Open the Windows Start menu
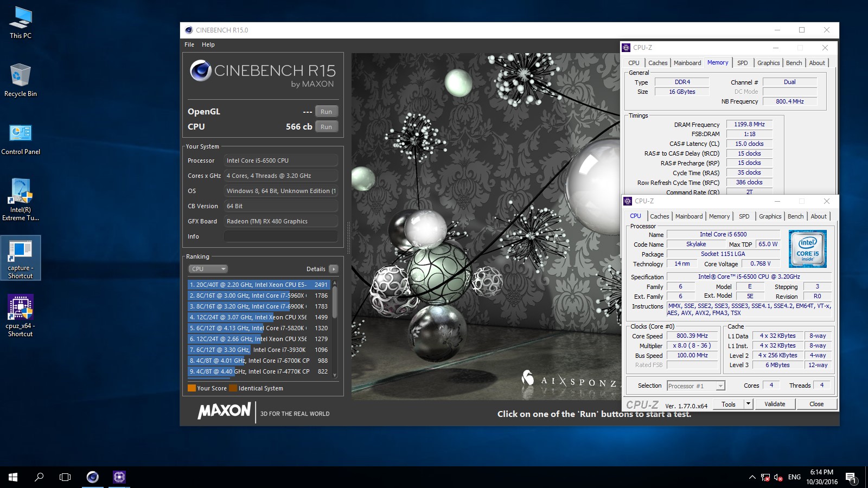This screenshot has width=868, height=488. click(13, 477)
